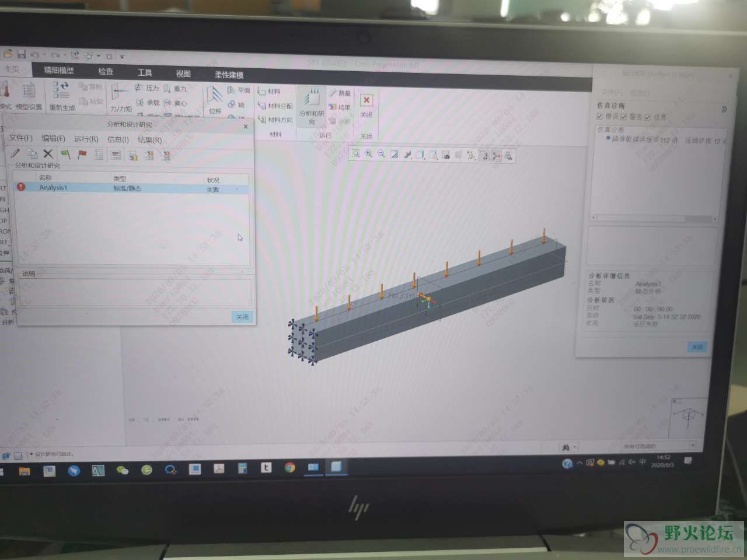Image resolution: width=747 pixels, height=560 pixels.
Task: Click the horizontal scrollbar in diagnostics list
Action: point(654,218)
